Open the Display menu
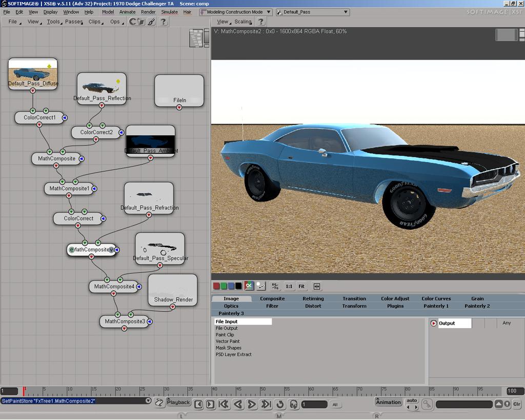 51,12
